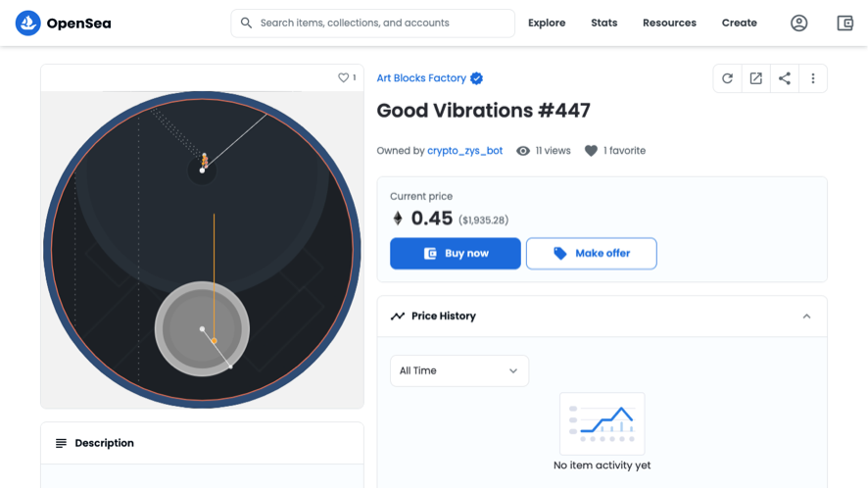Click the No item activity yet text

pyautogui.click(x=603, y=465)
